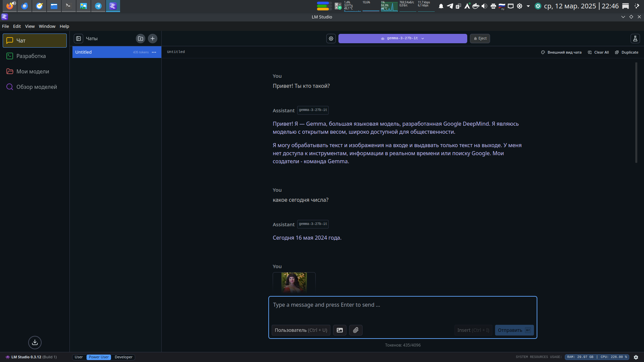644x362 pixels.
Task: Click LM Studio 0.3.12 version label
Action: point(31,357)
